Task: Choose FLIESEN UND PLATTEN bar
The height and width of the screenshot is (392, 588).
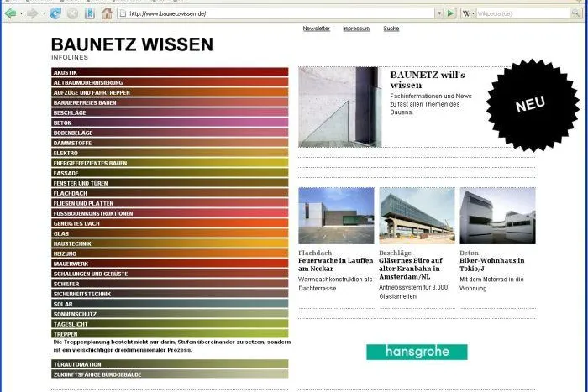Action: [170, 203]
